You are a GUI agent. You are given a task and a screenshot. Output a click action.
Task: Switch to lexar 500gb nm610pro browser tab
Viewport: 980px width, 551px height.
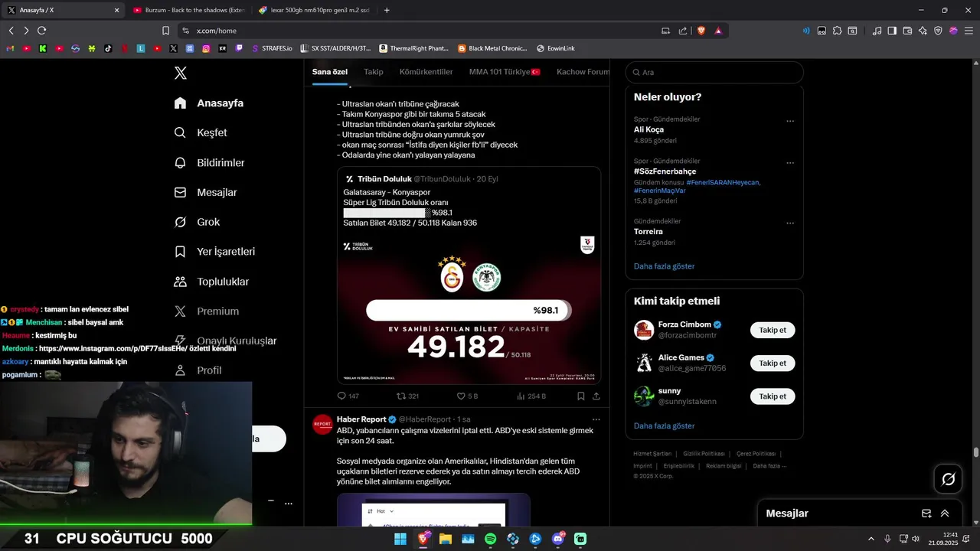tap(313, 10)
